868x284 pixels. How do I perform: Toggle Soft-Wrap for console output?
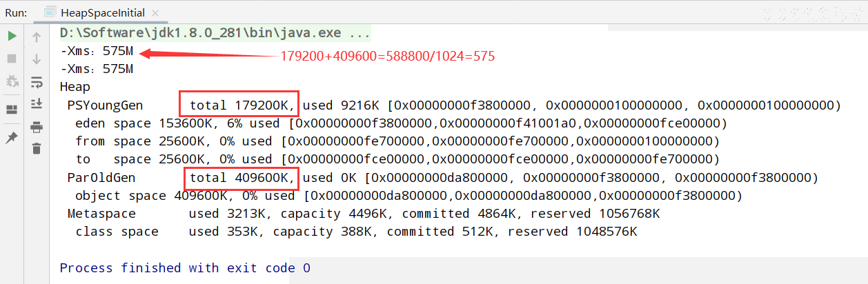point(37,82)
